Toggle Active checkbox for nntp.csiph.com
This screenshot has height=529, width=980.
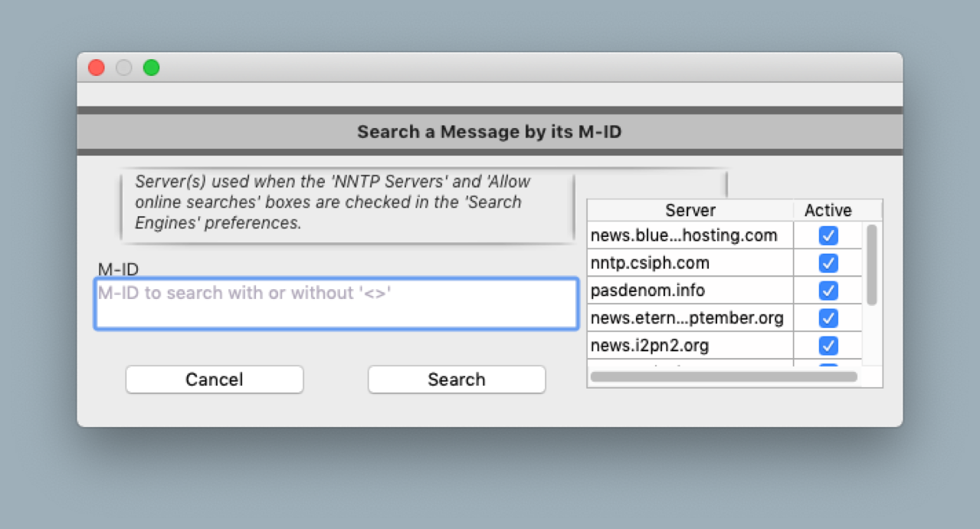[828, 263]
